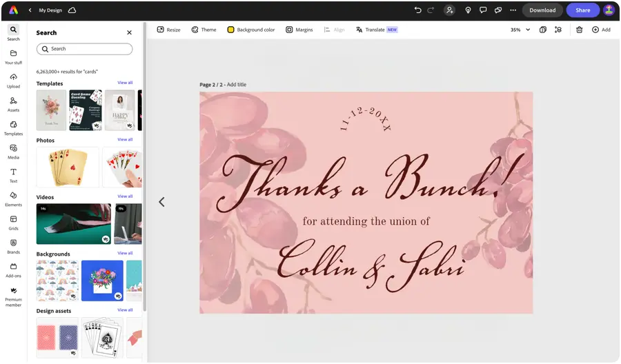Open Brands panel from sidebar
The image size is (621, 364).
click(x=13, y=246)
